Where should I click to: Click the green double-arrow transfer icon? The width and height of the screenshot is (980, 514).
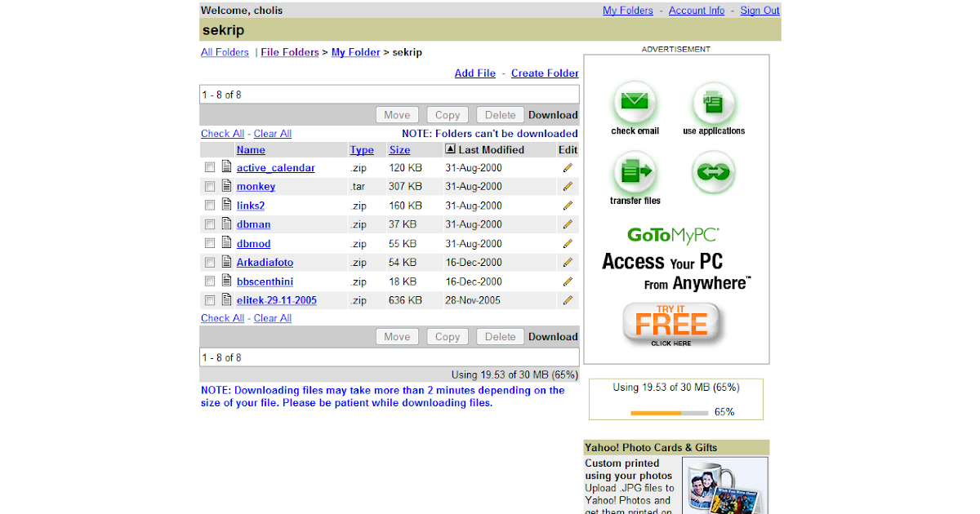tap(714, 172)
